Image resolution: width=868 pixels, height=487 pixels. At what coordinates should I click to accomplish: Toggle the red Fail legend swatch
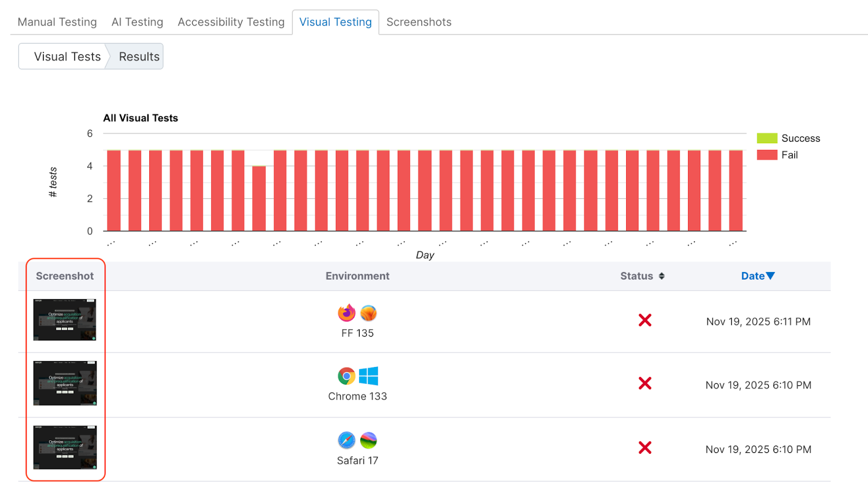(767, 155)
